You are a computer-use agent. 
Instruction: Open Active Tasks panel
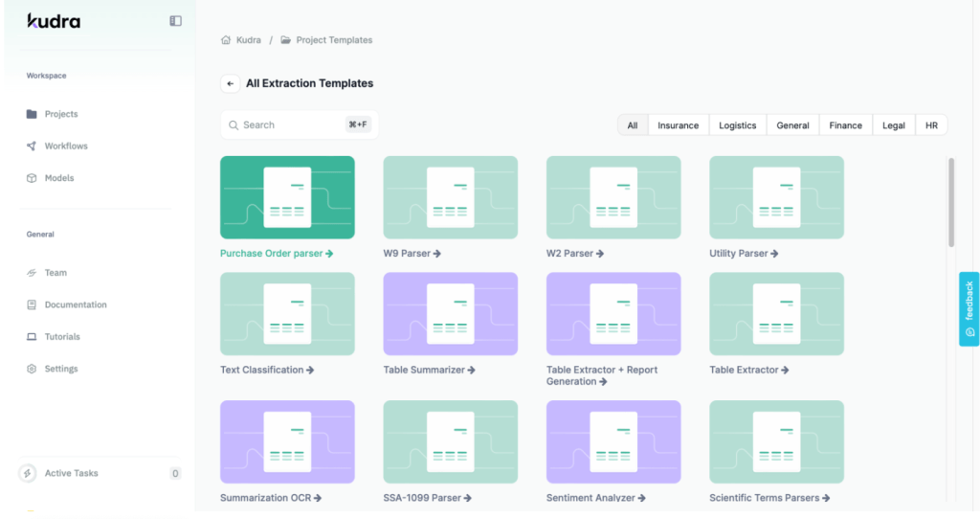[71, 473]
